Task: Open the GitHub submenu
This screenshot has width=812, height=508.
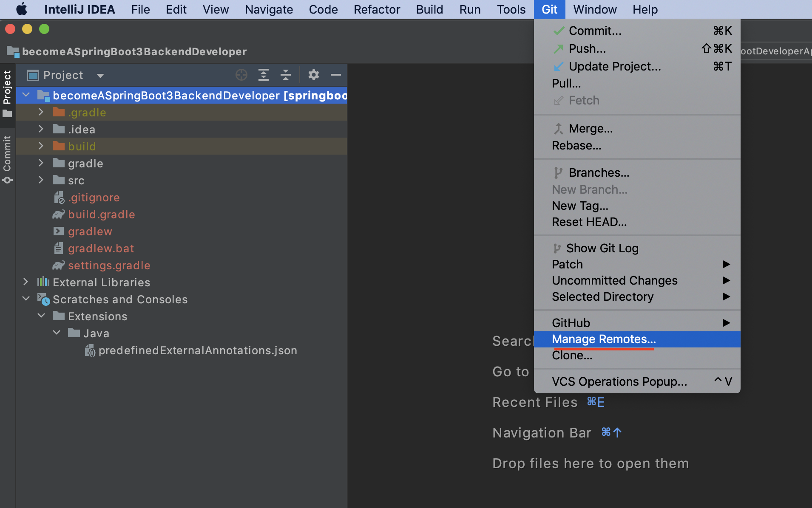Action: [637, 323]
